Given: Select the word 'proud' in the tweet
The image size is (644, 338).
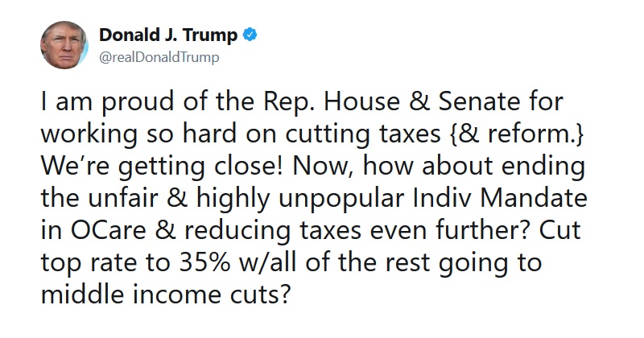Looking at the screenshot, I should (138, 102).
